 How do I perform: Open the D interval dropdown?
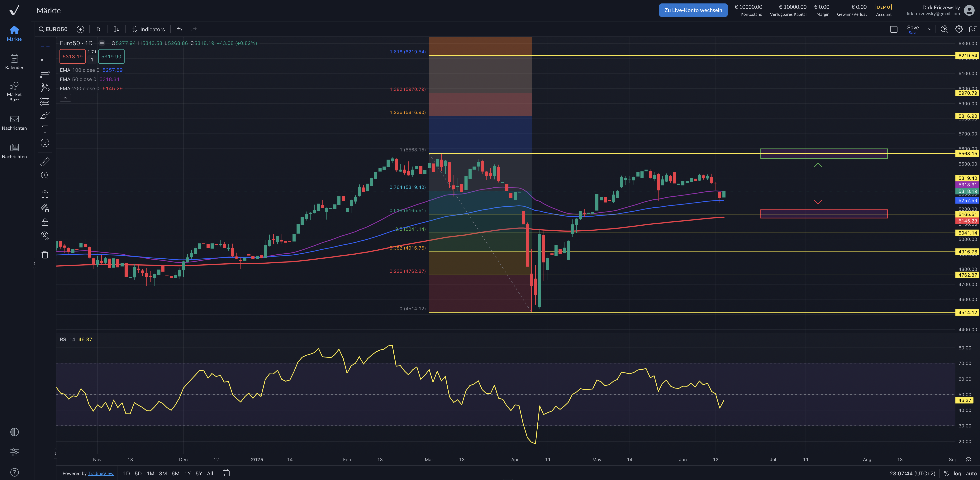coord(98,29)
